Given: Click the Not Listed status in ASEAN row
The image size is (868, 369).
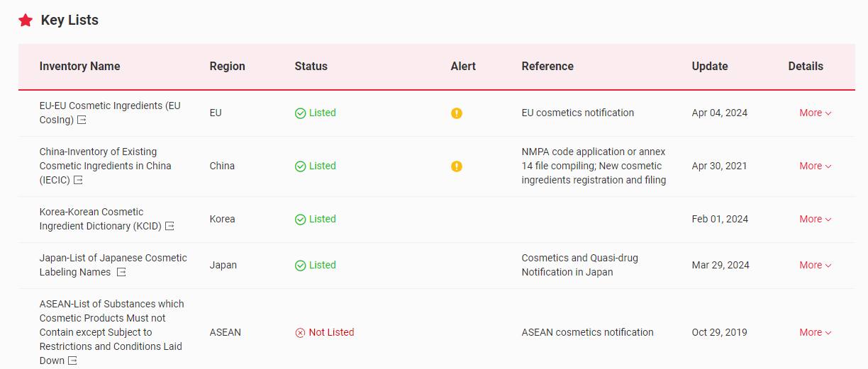Looking at the screenshot, I should [x=325, y=333].
